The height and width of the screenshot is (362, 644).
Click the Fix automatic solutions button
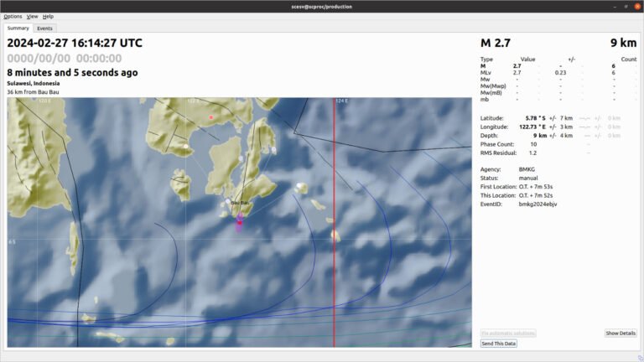[508, 334]
